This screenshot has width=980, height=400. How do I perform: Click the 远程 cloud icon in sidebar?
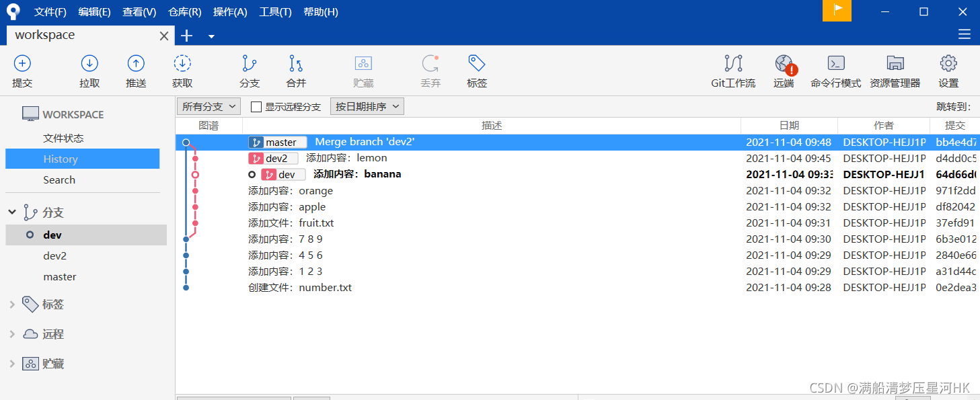(x=30, y=334)
